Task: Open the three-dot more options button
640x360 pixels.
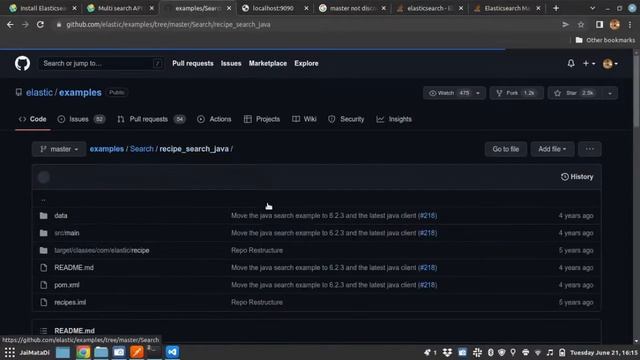Action: tap(590, 149)
